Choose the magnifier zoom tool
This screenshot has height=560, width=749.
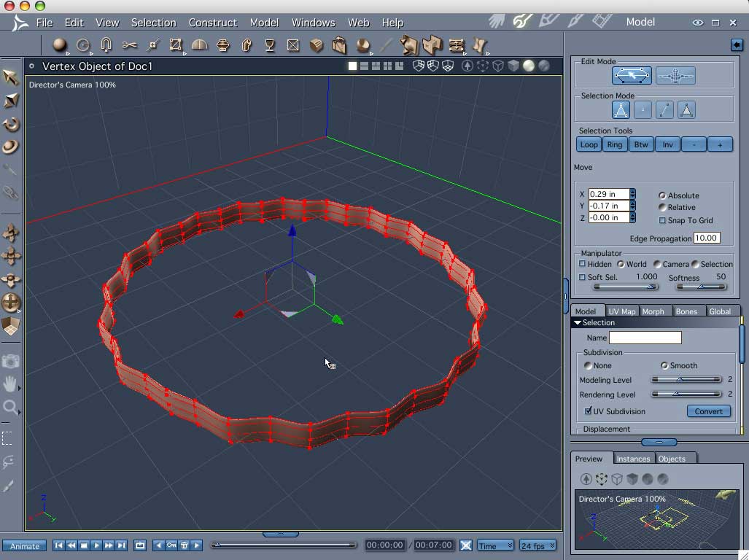pos(9,407)
